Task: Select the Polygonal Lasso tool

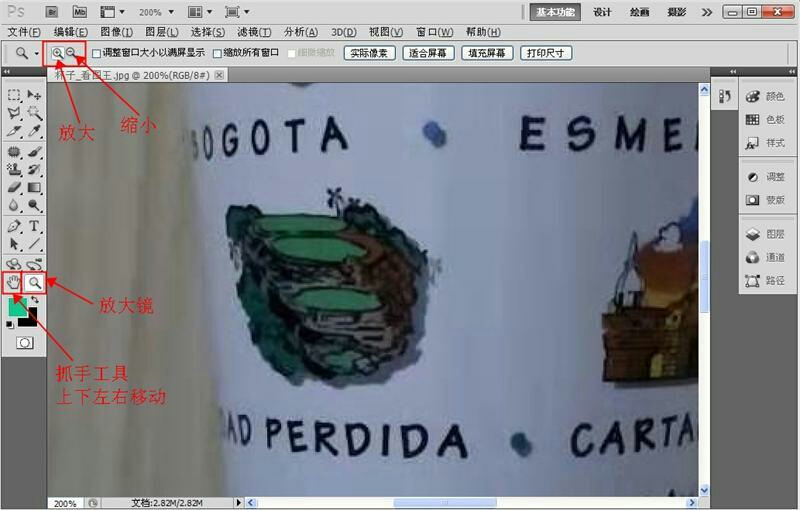Action: pos(14,113)
